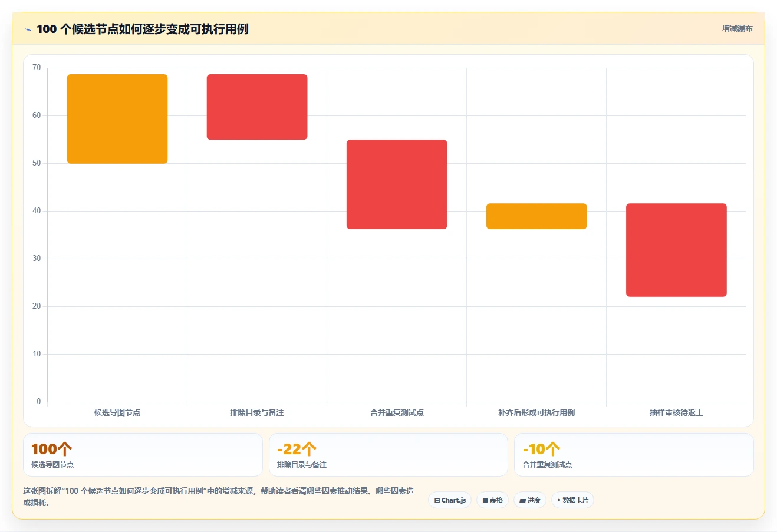Screen dimensions: 777x532
Task: Click the orange 候选导图节点 bar
Action: coord(117,119)
